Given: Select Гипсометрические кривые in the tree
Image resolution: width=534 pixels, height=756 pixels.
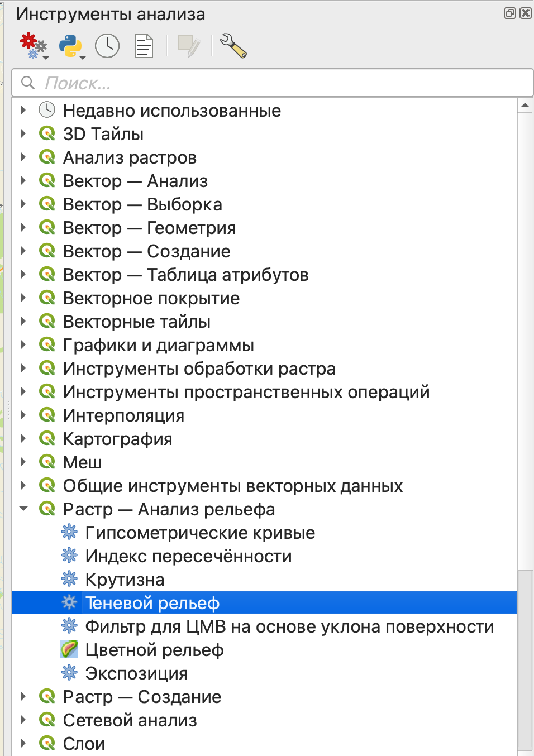Looking at the screenshot, I should click(x=200, y=533).
